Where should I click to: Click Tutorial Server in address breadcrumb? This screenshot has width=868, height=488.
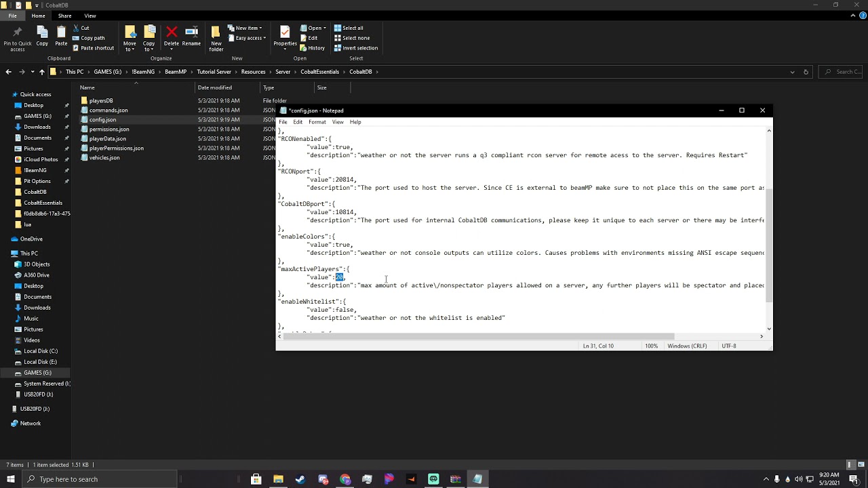pos(214,72)
